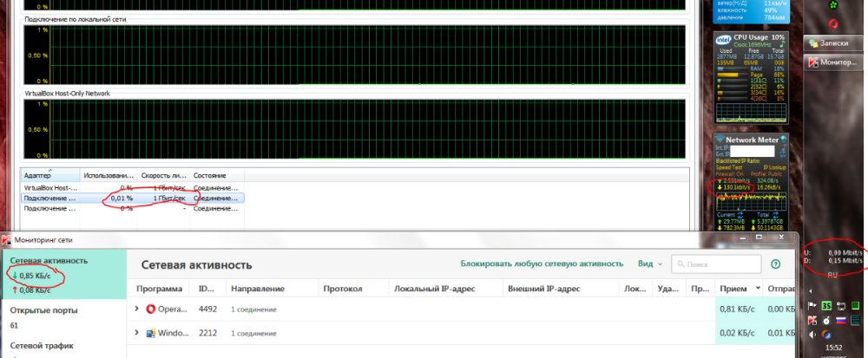Expand the Windows connection row
Viewport: 868px width, 358px height.
(137, 333)
